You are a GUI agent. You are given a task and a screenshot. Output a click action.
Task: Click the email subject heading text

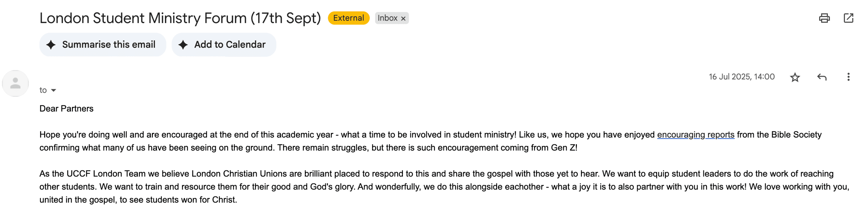pyautogui.click(x=180, y=18)
